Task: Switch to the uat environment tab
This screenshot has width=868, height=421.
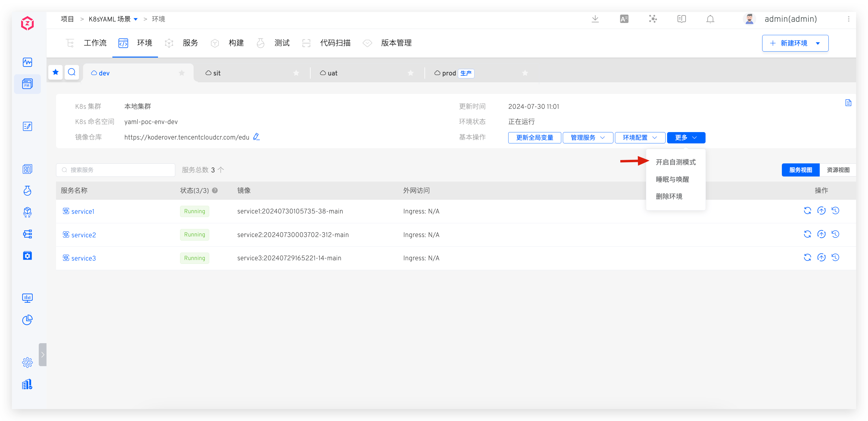Action: point(332,73)
